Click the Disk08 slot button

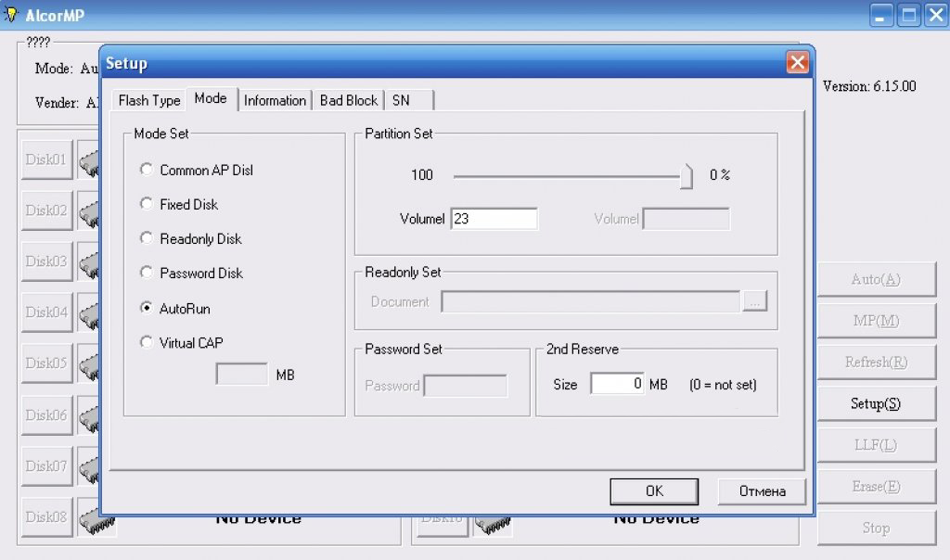[46, 517]
